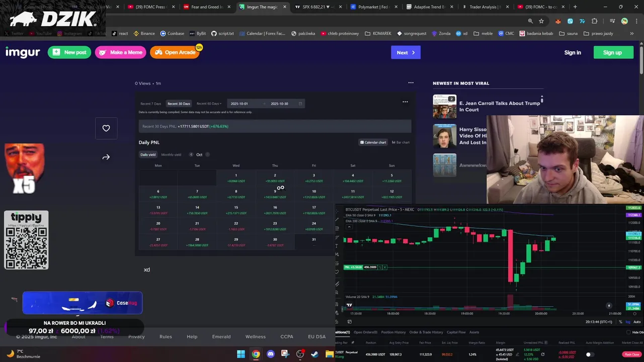Viewport: 644px width, 362px height.
Task: Bookmark this page with the star icon
Action: click(x=541, y=21)
